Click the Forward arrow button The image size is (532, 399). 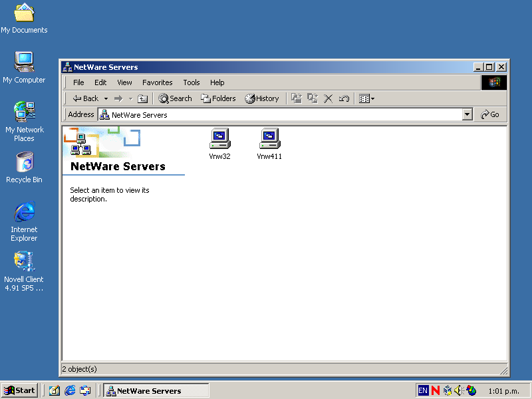pos(118,98)
